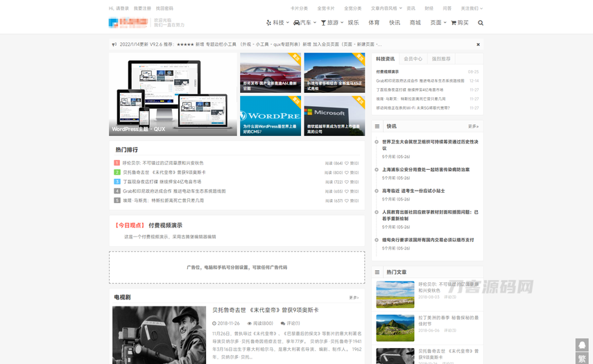
Task: Switch to the 强烈推荐 tab
Action: click(440, 59)
